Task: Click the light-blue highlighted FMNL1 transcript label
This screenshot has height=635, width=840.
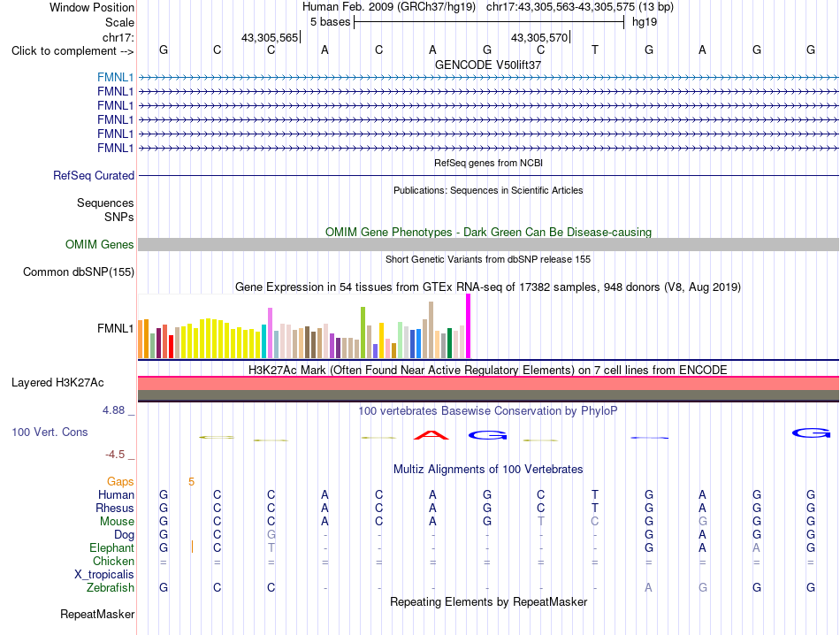Action: pos(115,77)
